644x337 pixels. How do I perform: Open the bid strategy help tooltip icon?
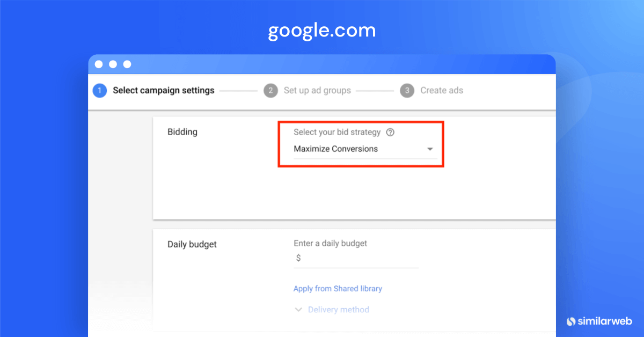pos(390,132)
